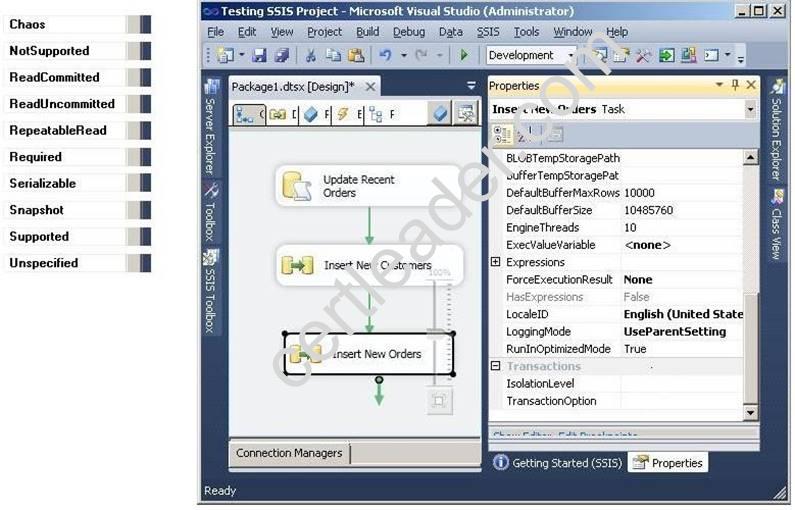Viewport: 795px width, 510px height.
Task: Open the Debug menu
Action: (409, 32)
